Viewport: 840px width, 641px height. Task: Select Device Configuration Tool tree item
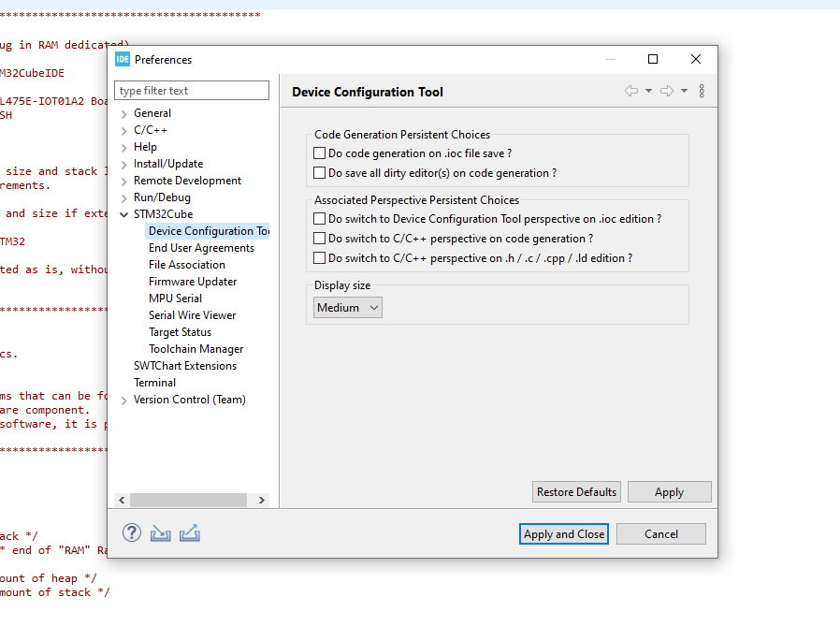point(208,231)
